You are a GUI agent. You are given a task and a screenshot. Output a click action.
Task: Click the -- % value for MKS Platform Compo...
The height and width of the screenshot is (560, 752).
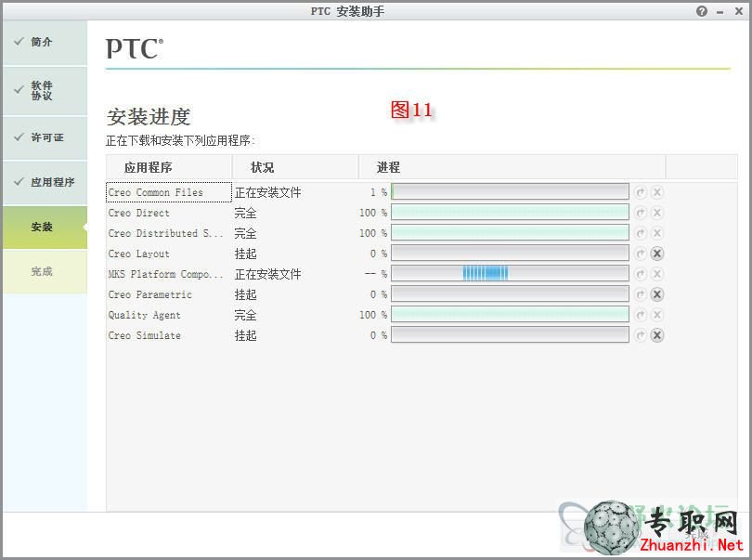(x=376, y=274)
